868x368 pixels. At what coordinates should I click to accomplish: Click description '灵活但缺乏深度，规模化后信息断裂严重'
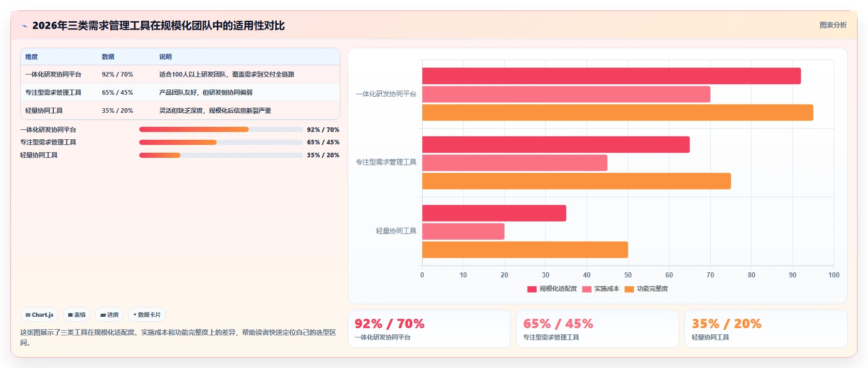point(215,111)
